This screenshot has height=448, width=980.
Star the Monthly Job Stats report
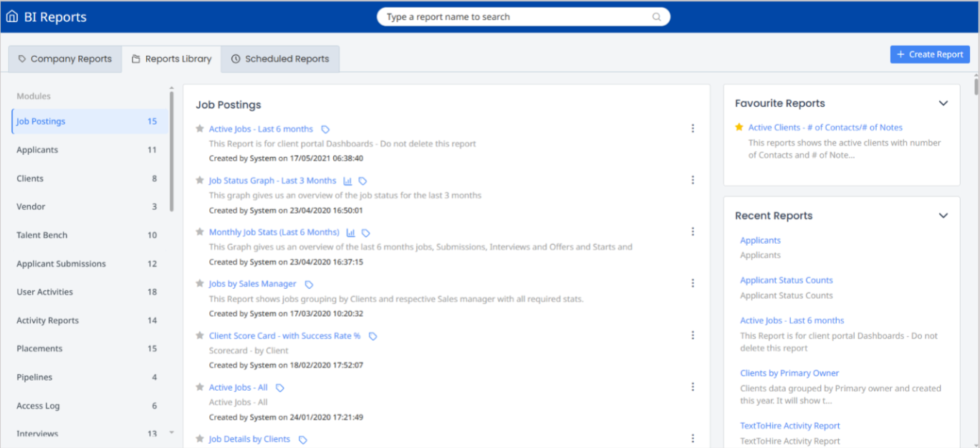click(x=200, y=232)
